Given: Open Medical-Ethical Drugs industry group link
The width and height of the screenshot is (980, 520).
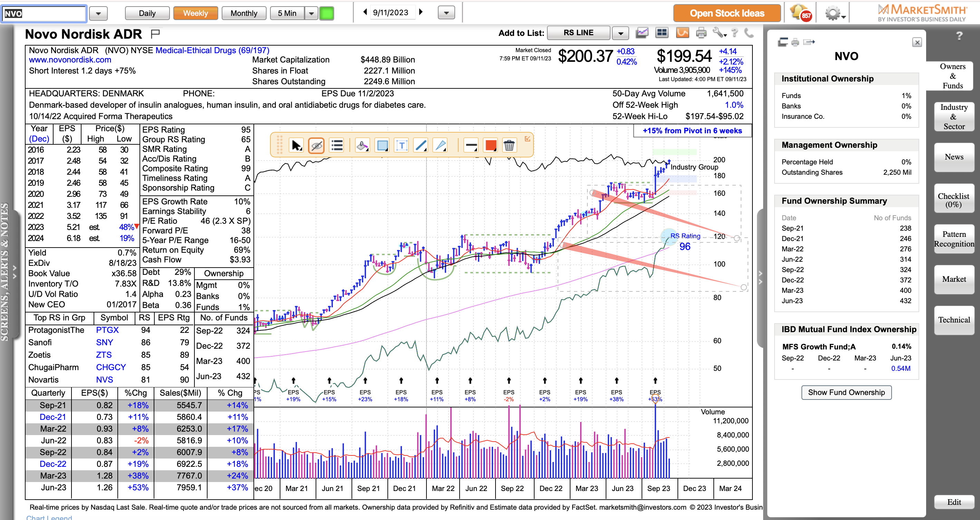Looking at the screenshot, I should coord(212,50).
